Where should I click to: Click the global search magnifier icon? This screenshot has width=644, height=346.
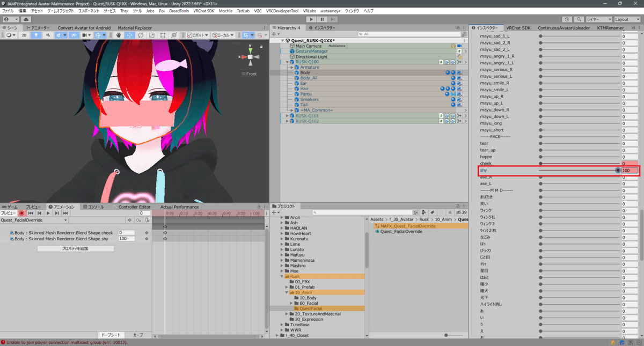(579, 19)
